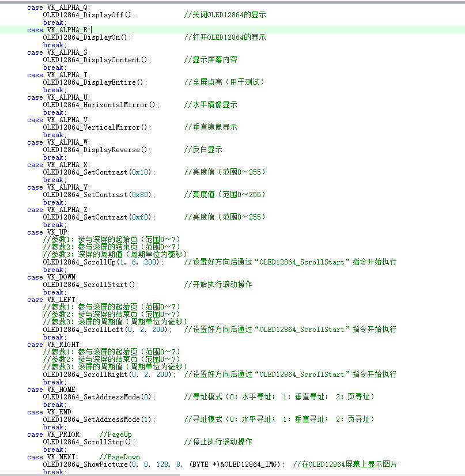The width and height of the screenshot is (465, 476).
Task: Click the OLED12864_DisplayOn() call
Action: [87, 37]
